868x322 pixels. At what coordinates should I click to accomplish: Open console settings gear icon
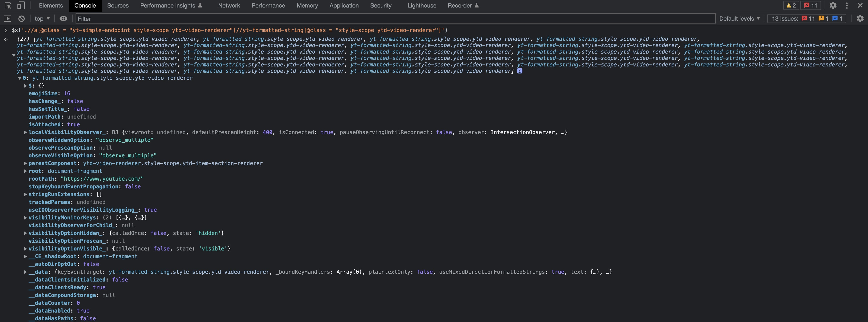tap(860, 18)
